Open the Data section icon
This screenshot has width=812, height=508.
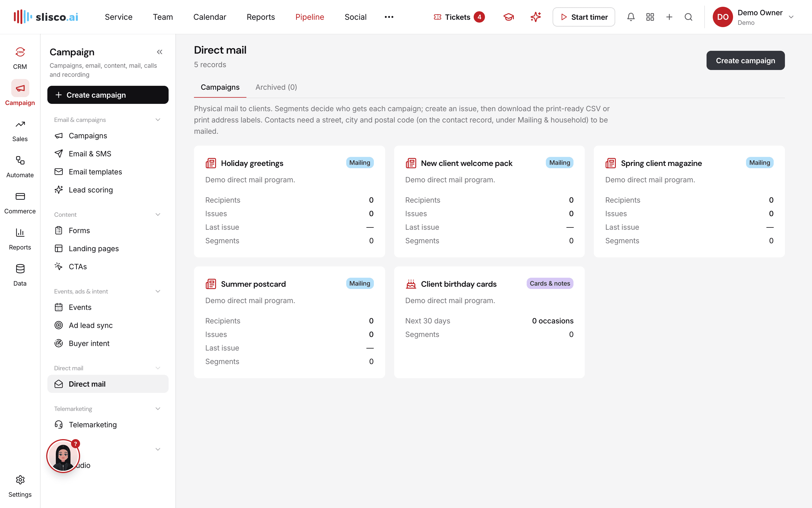pyautogui.click(x=20, y=269)
